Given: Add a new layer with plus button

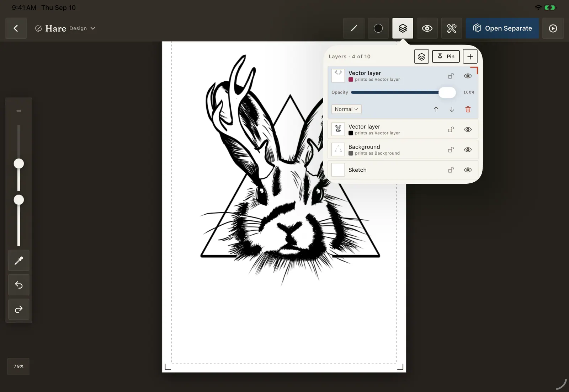Looking at the screenshot, I should pyautogui.click(x=470, y=57).
